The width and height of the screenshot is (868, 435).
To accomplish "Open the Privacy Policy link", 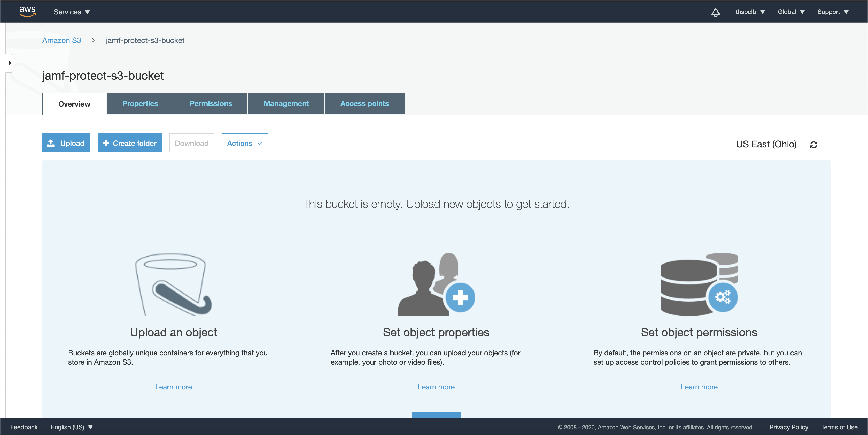I will click(x=789, y=427).
